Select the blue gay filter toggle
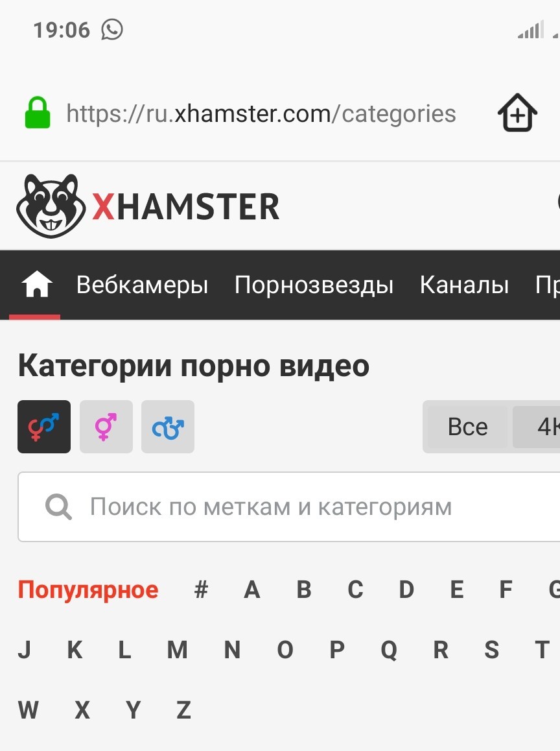 pos(168,427)
